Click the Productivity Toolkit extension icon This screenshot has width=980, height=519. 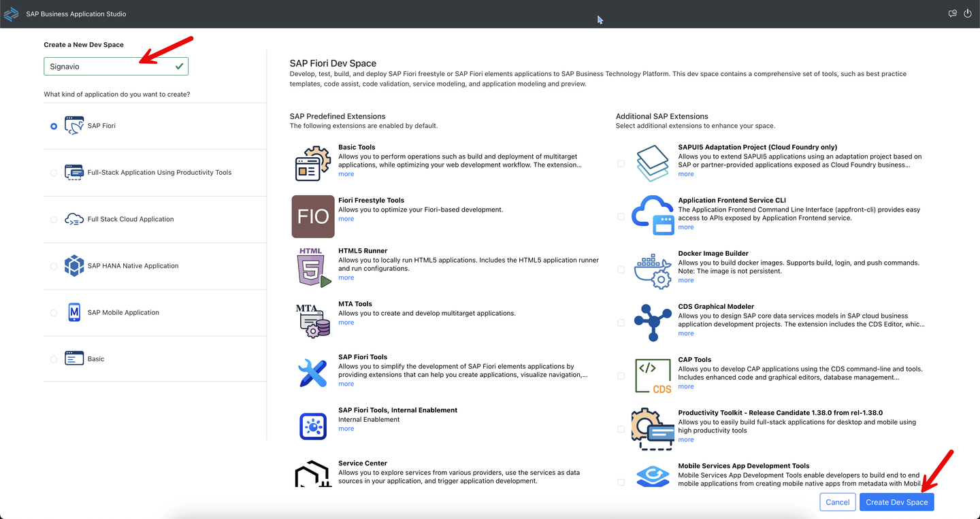pyautogui.click(x=653, y=429)
